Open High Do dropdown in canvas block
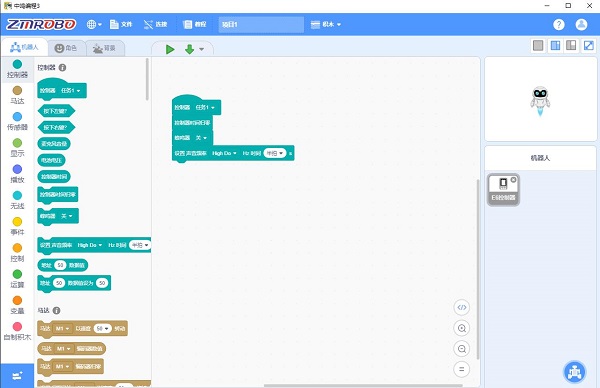Viewport: 600px width, 388px height. [224, 153]
